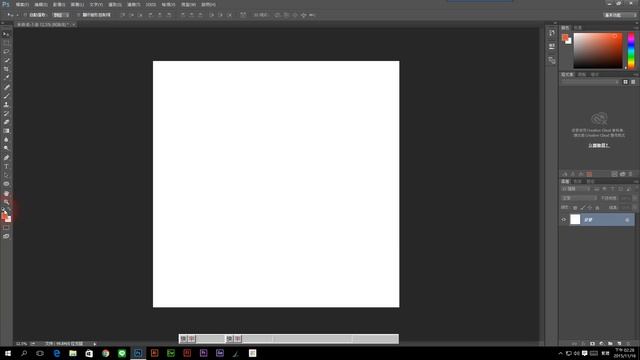Open the layer blend mode dropdown

(579, 198)
